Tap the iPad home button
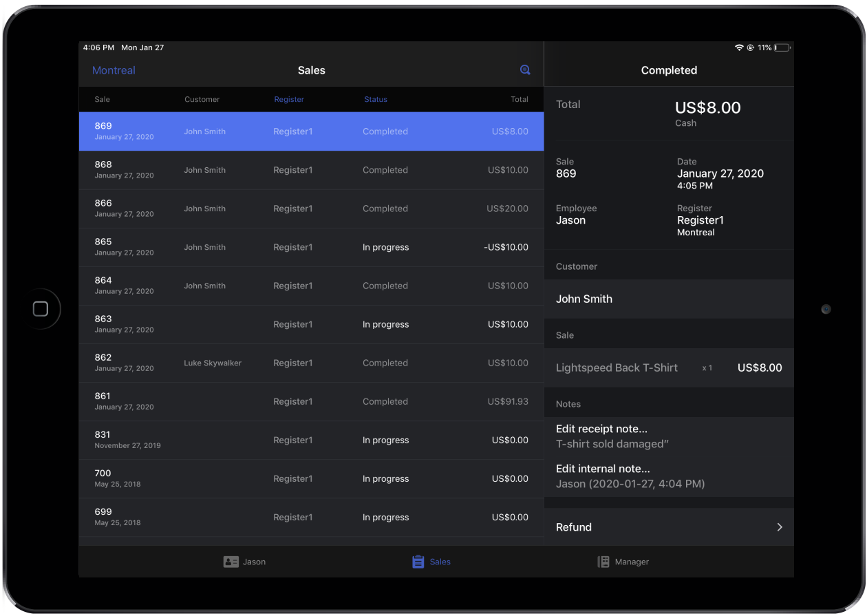This screenshot has width=867, height=616. click(41, 309)
